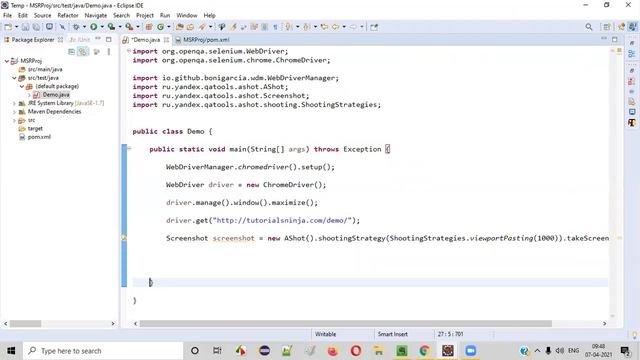Open the New Java Class dropdown arrow
This screenshot has height=360, width=640.
coord(169,27)
